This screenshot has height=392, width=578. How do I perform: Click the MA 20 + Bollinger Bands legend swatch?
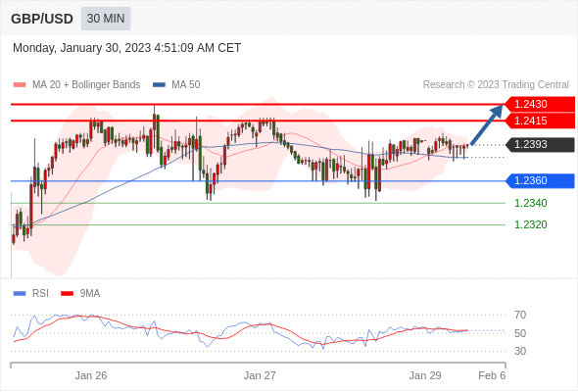click(x=20, y=85)
